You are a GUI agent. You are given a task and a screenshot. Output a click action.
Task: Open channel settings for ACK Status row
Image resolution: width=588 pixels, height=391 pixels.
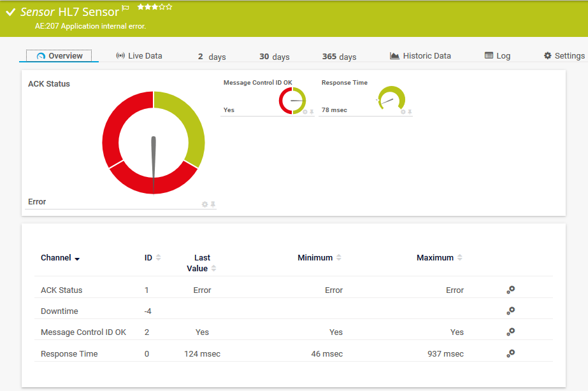coord(510,290)
